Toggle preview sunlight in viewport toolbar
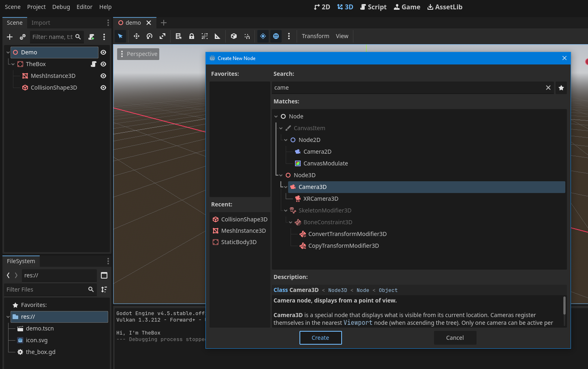Image resolution: width=588 pixels, height=369 pixels. point(263,36)
